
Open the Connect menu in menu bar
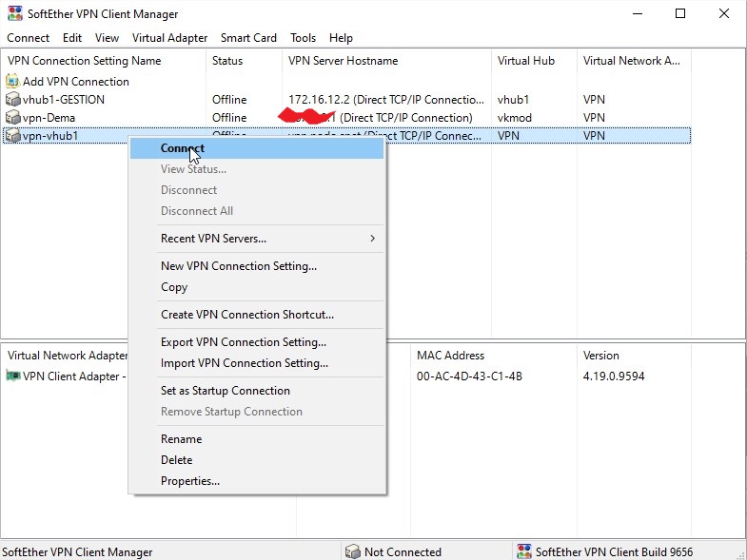click(x=29, y=38)
